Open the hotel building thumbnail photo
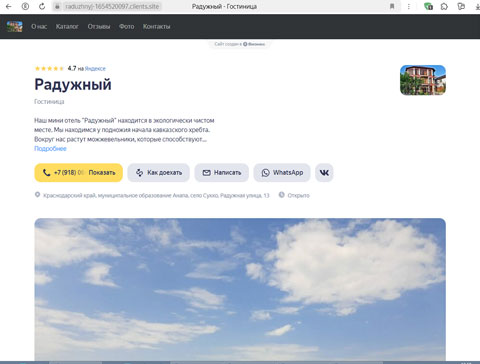This screenshot has height=364, width=480. (423, 80)
